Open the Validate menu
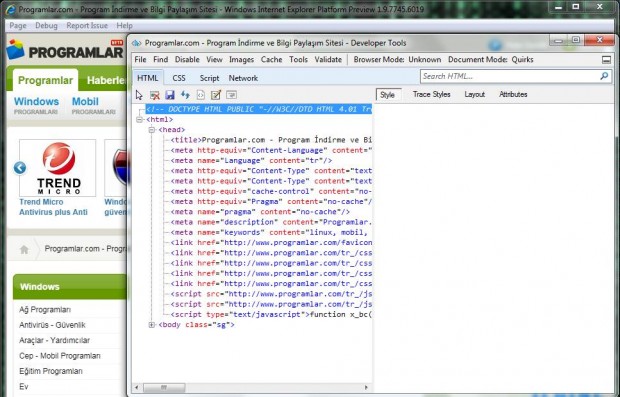 click(328, 60)
